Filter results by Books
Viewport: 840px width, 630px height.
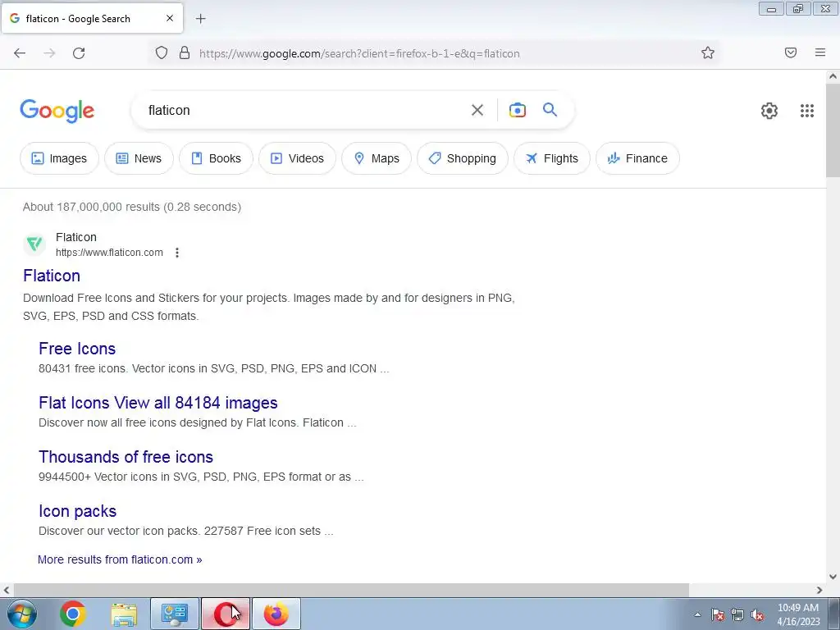pos(216,158)
